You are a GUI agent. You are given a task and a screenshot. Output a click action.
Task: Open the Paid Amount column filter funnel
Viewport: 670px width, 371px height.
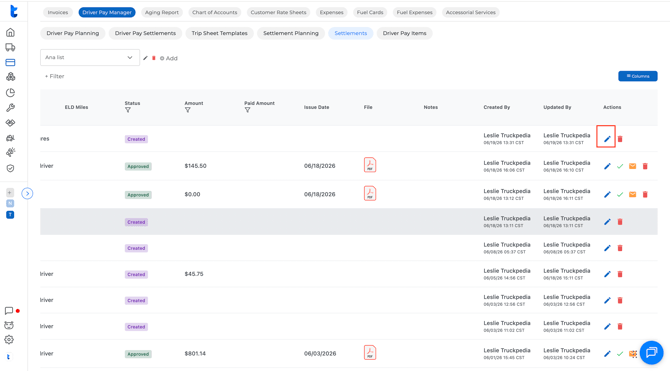pos(247,110)
